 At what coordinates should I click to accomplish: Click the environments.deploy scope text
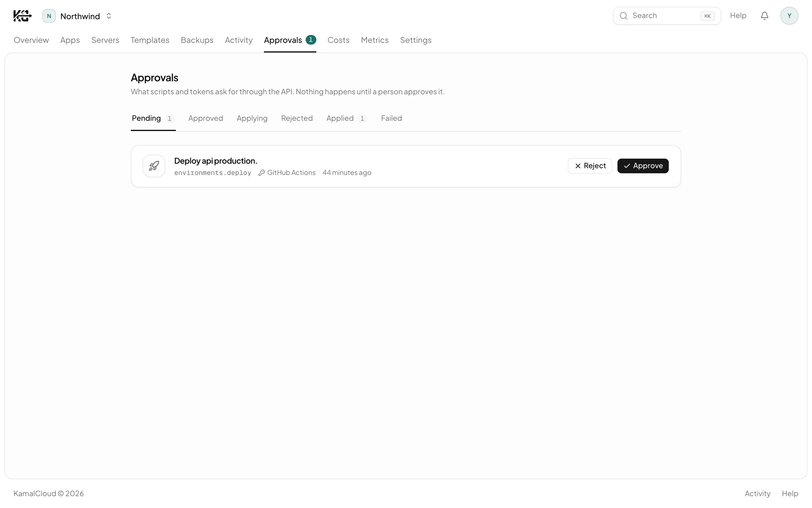tap(212, 173)
